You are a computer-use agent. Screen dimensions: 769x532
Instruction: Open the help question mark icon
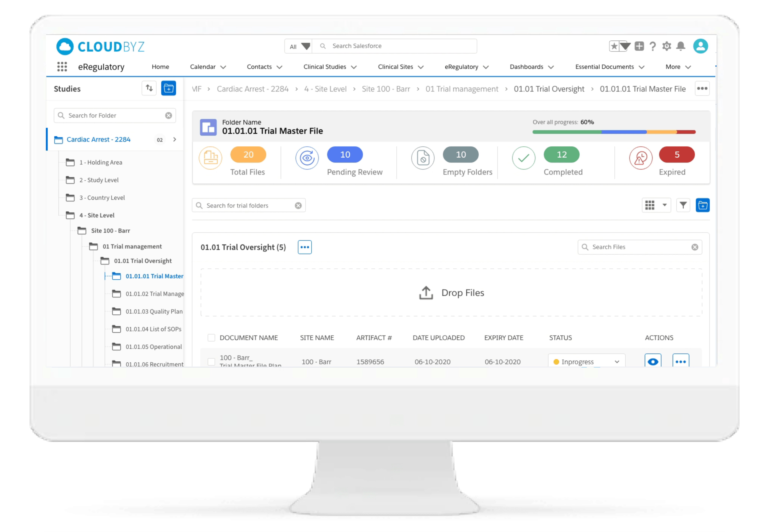653,46
